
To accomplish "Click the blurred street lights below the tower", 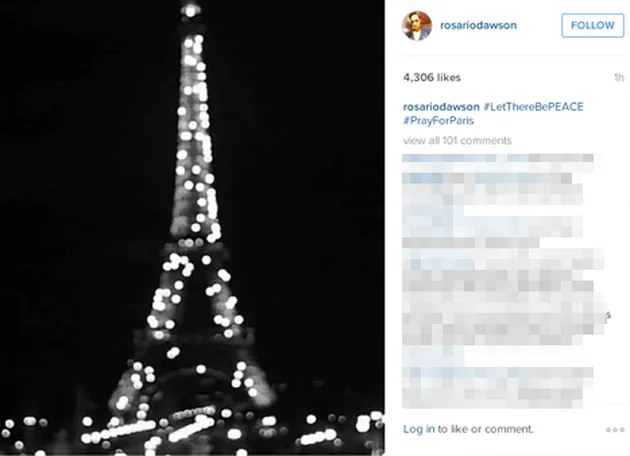I will (192, 432).
